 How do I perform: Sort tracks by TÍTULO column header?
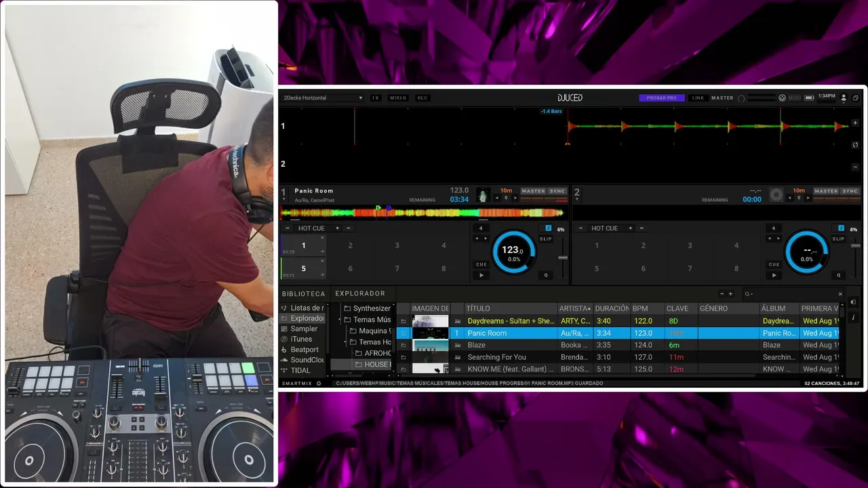coord(510,308)
